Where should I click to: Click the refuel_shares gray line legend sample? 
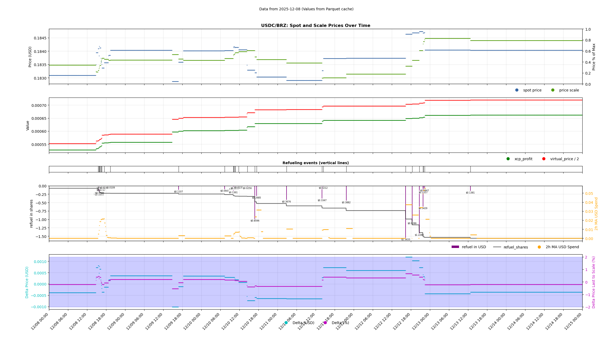pos(497,247)
